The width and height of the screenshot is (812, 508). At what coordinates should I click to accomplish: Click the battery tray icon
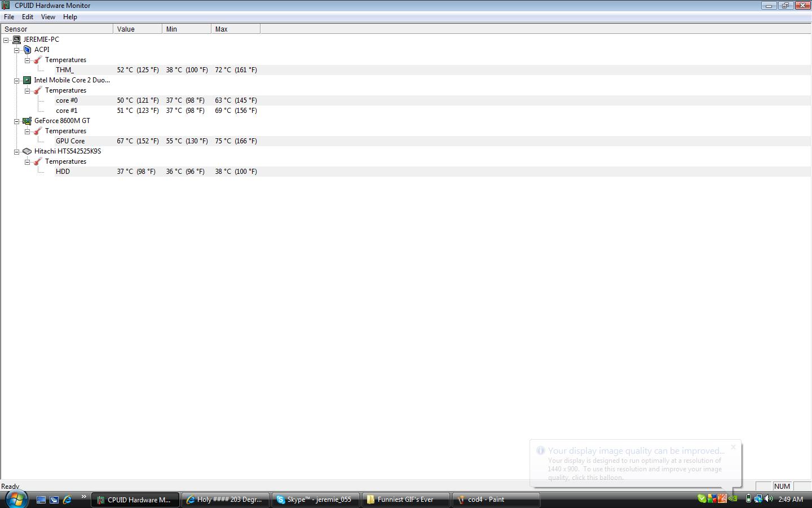pyautogui.click(x=748, y=498)
